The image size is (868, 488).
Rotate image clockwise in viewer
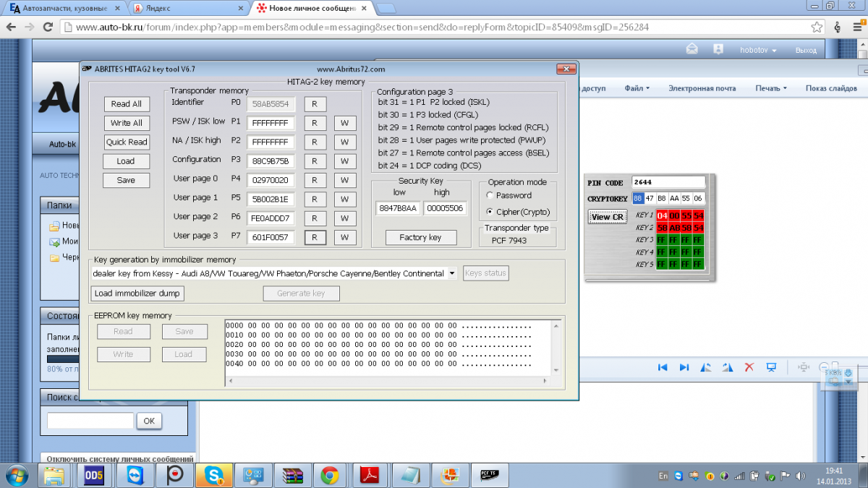(x=728, y=367)
